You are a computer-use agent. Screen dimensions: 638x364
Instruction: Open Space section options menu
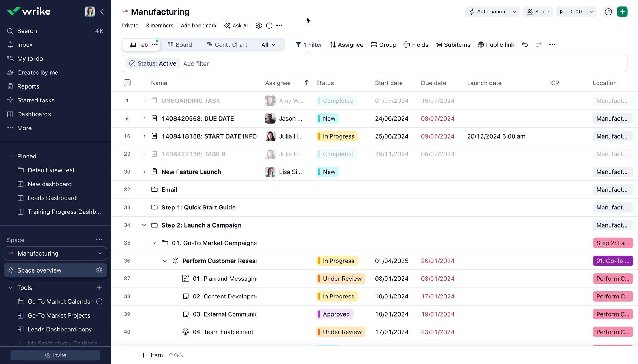tap(99, 240)
